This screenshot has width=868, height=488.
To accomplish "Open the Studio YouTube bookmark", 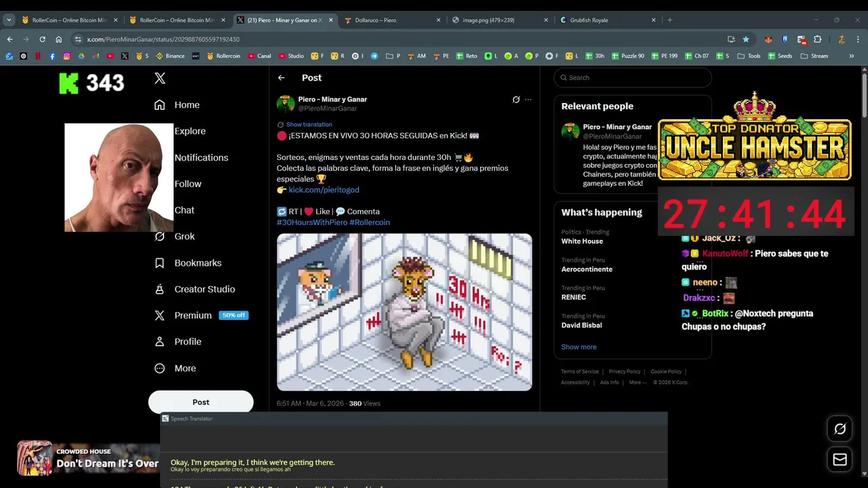I will 290,56.
